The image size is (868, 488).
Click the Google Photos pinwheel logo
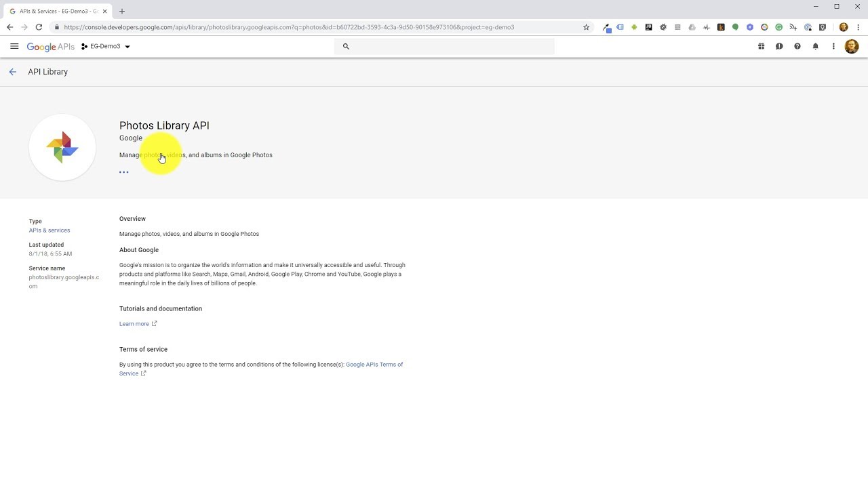(62, 147)
